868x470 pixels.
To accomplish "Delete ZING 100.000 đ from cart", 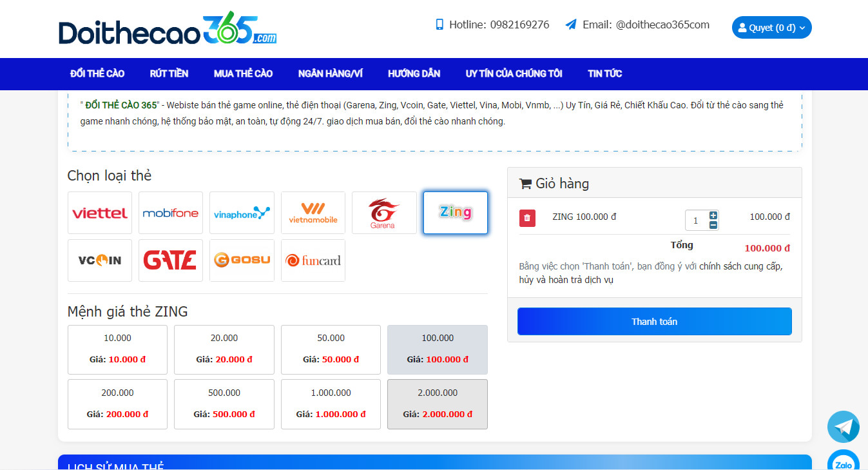I will (x=527, y=218).
